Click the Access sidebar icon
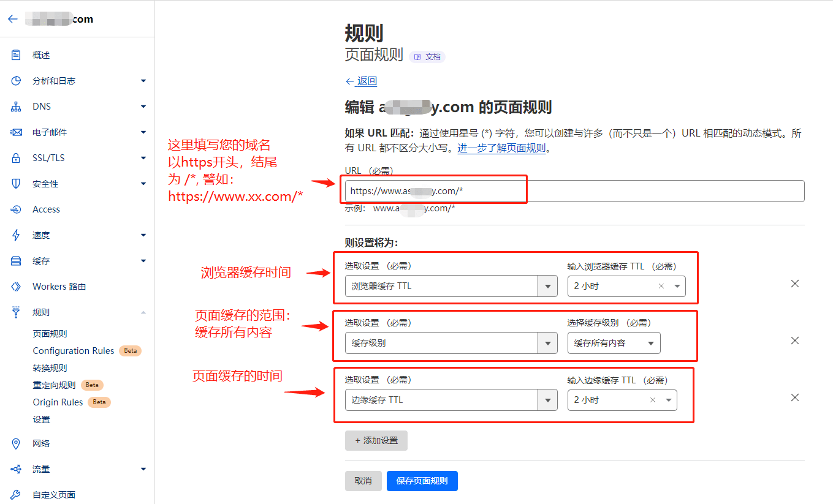Viewport: 833px width, 504px height. click(16, 209)
